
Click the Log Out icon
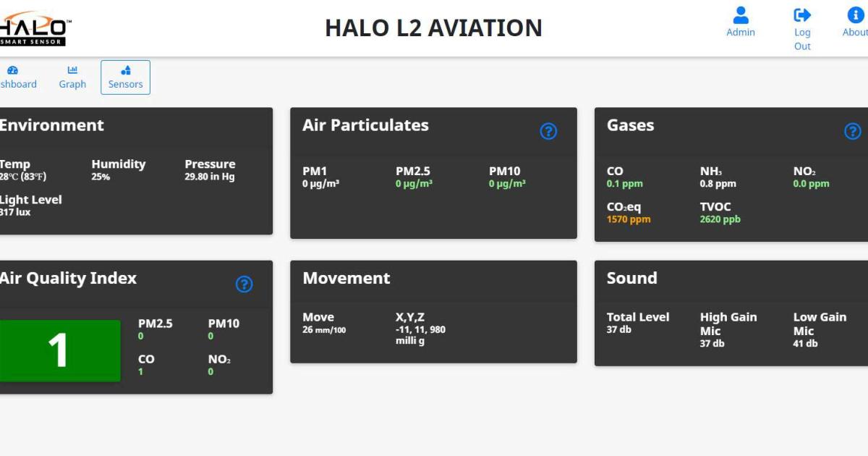tap(802, 13)
